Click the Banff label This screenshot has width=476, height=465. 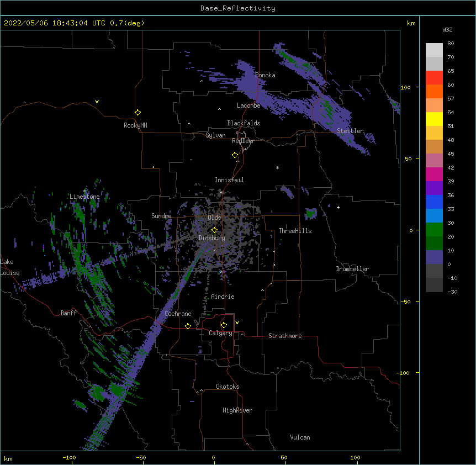coord(68,313)
